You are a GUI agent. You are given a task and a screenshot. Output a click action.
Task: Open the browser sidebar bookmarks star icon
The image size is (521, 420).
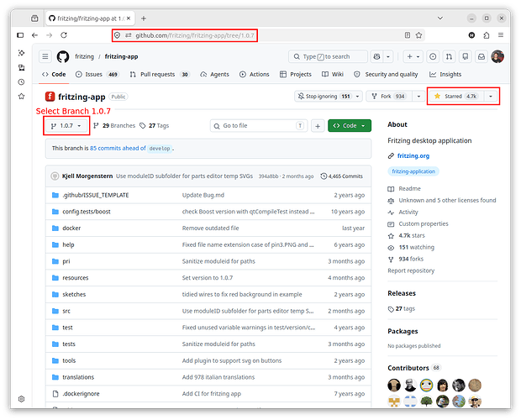pyautogui.click(x=21, y=97)
